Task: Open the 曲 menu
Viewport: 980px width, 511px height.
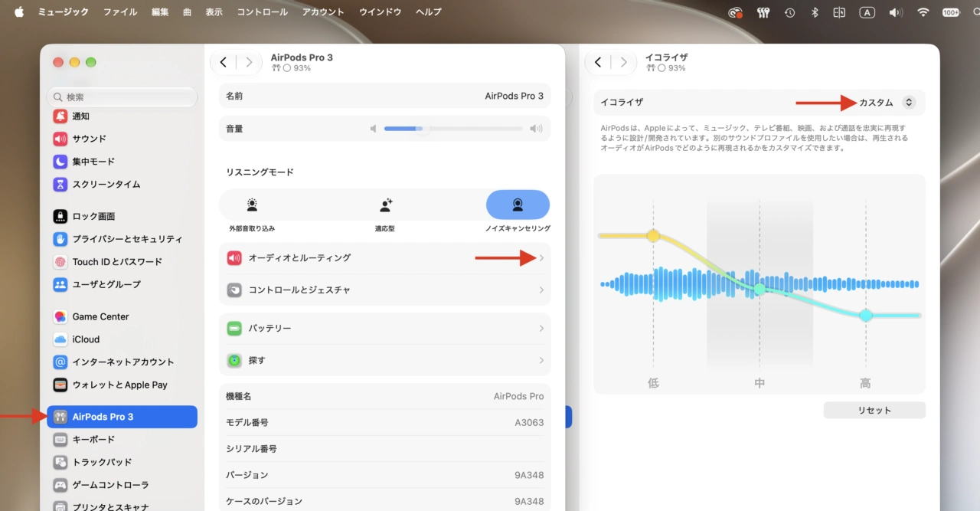Action: (x=188, y=12)
